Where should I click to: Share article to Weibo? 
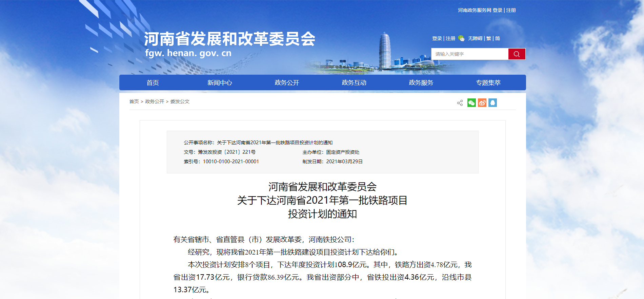tap(482, 103)
